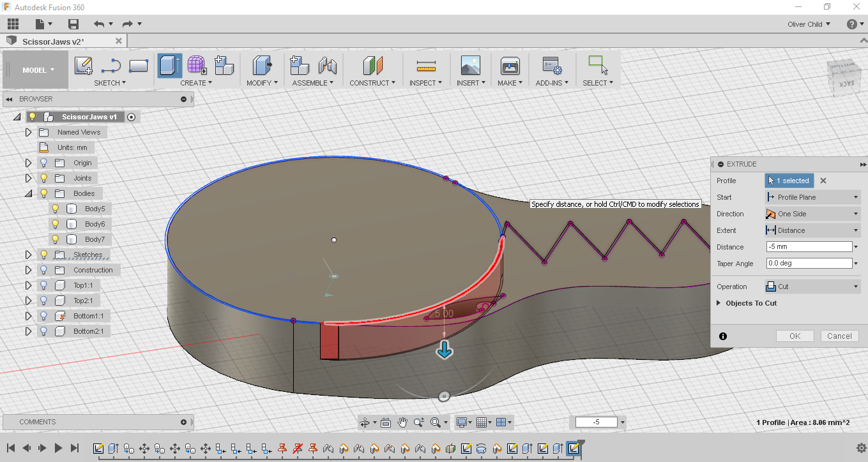Click the Save icon in the top bar
The height and width of the screenshot is (462, 868).
point(73,24)
